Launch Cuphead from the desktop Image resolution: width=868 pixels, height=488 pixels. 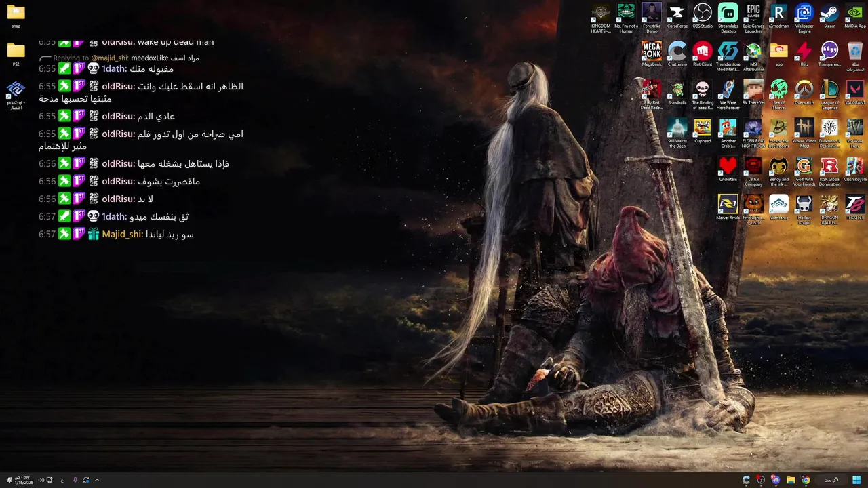click(x=703, y=130)
